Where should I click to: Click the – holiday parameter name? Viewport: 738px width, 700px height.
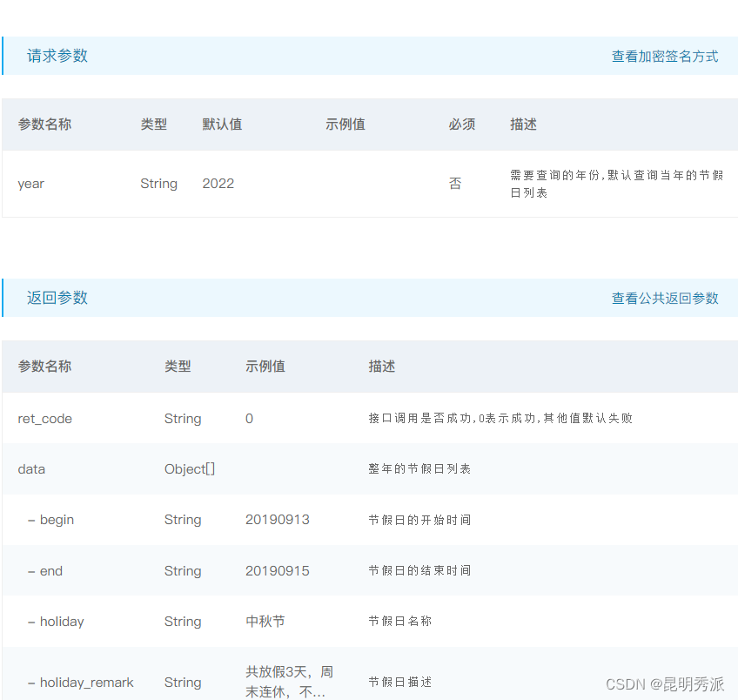tap(56, 622)
